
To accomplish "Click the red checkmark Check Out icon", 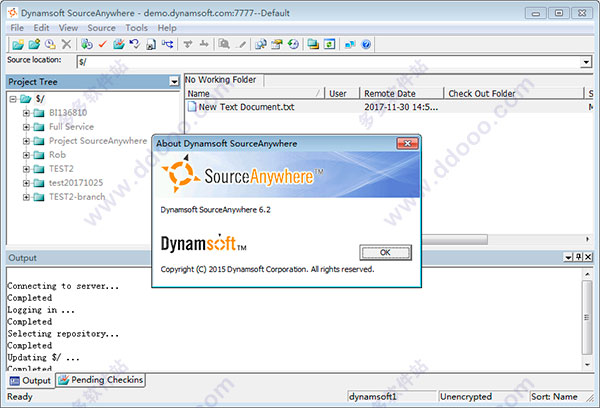I will point(103,44).
